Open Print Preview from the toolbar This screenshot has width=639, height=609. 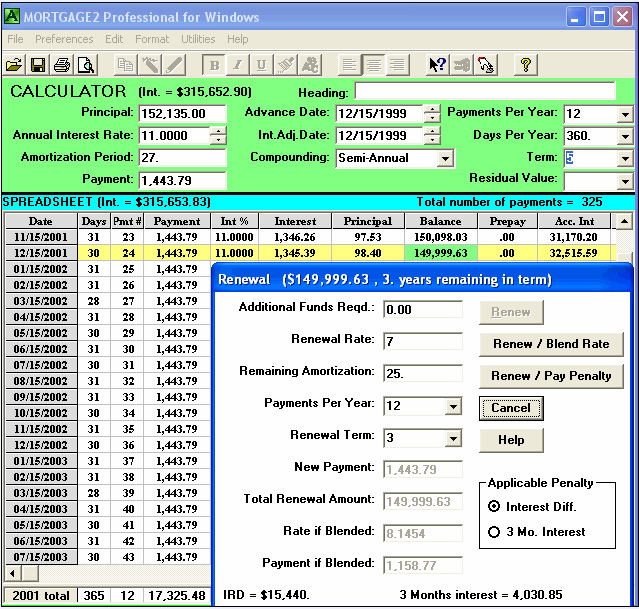tap(86, 65)
